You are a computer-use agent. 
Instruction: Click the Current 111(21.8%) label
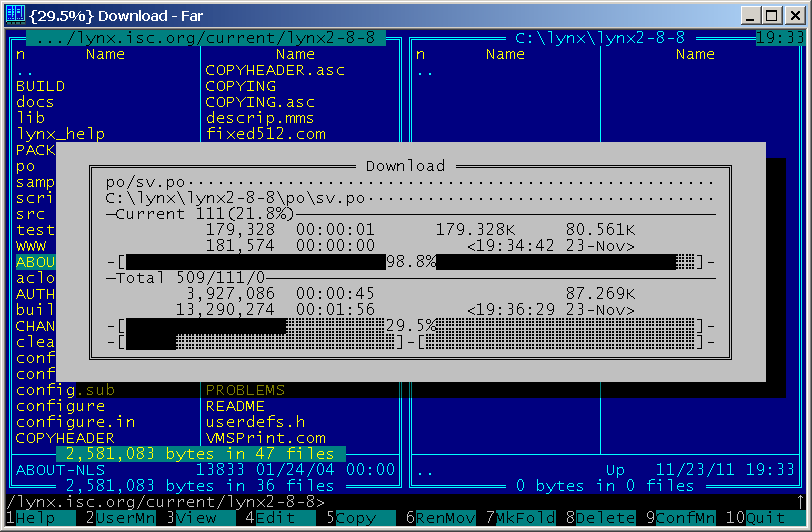[x=205, y=214]
